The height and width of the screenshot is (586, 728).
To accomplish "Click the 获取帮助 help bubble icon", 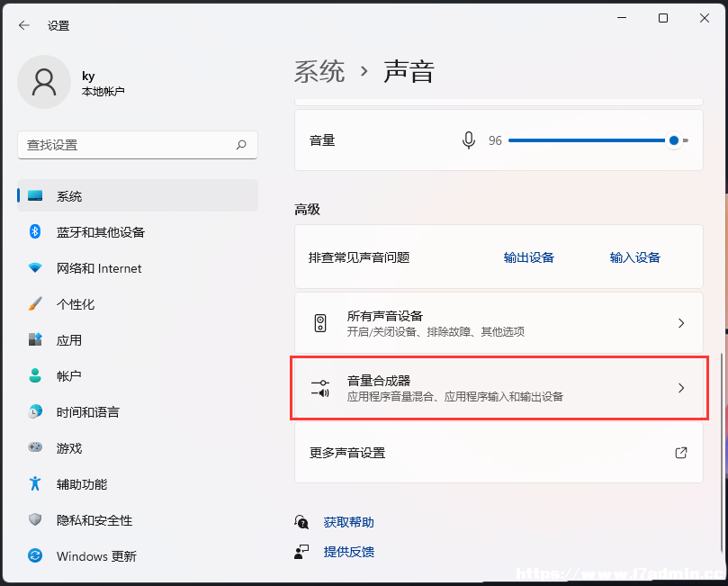I will (x=301, y=522).
